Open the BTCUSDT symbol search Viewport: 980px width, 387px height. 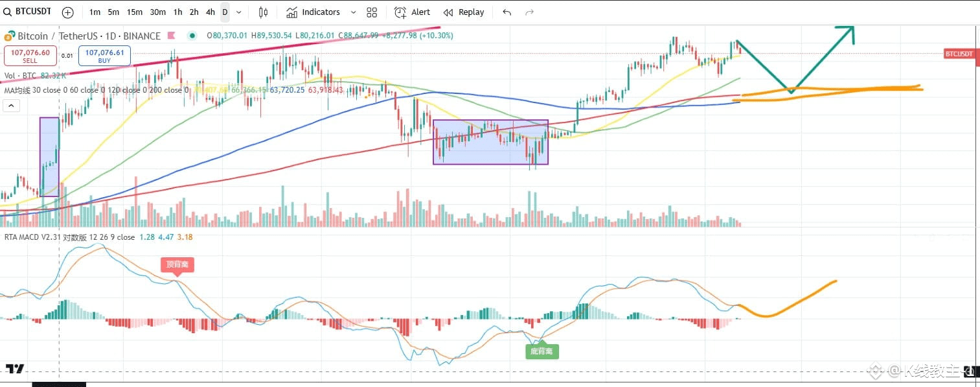(x=28, y=12)
